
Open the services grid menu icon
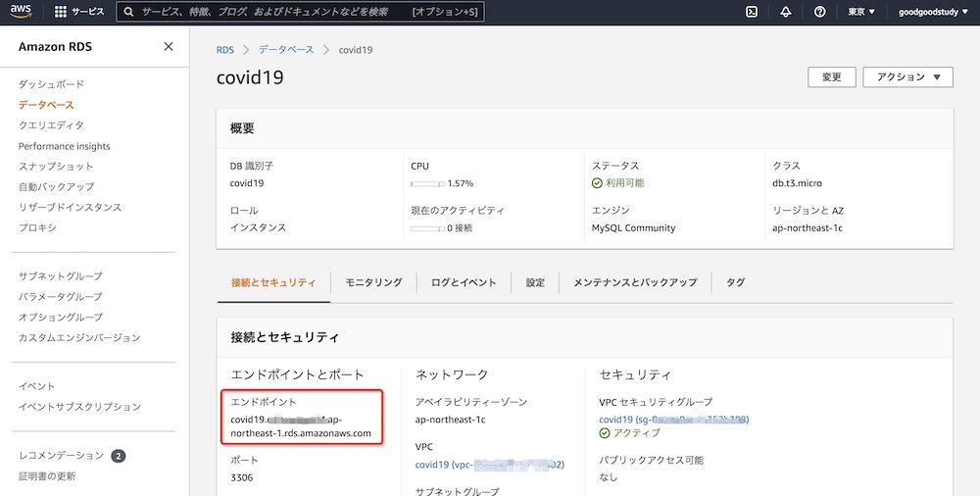[60, 12]
